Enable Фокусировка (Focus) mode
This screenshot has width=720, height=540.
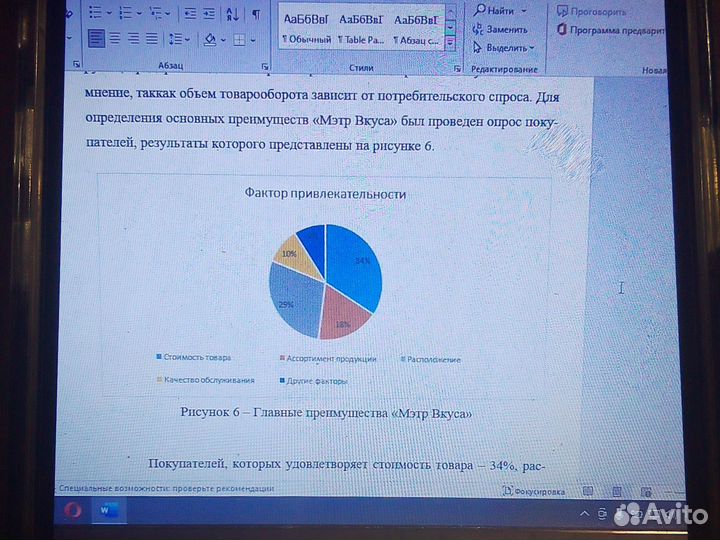coord(534,491)
